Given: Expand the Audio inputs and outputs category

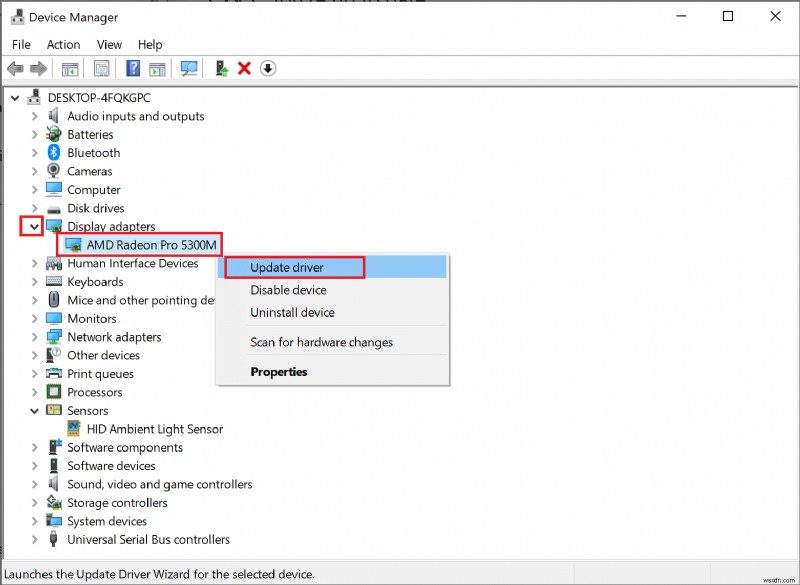Looking at the screenshot, I should (35, 116).
